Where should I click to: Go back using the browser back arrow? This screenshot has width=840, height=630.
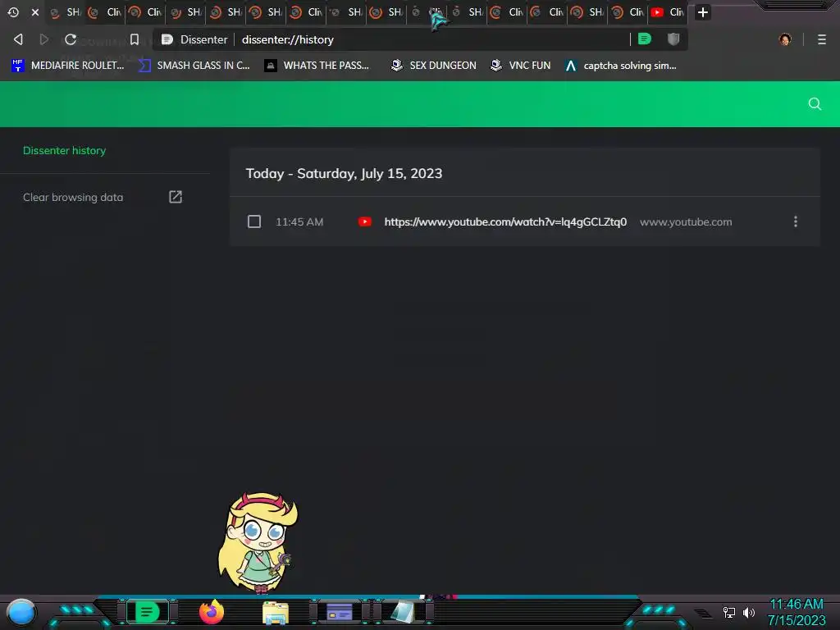click(x=18, y=39)
